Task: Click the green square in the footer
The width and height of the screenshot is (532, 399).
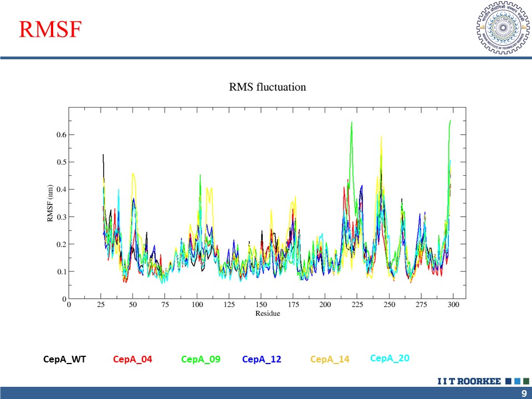Action: [x=526, y=381]
